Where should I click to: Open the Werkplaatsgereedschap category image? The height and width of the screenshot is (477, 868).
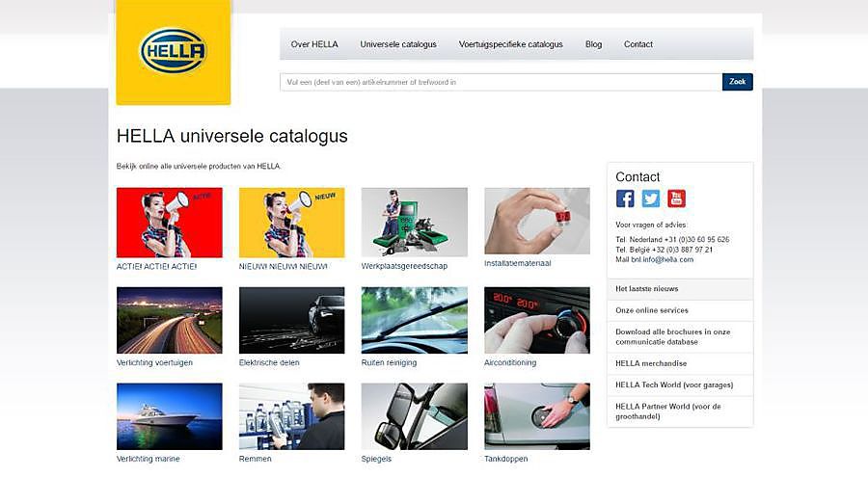tap(414, 222)
